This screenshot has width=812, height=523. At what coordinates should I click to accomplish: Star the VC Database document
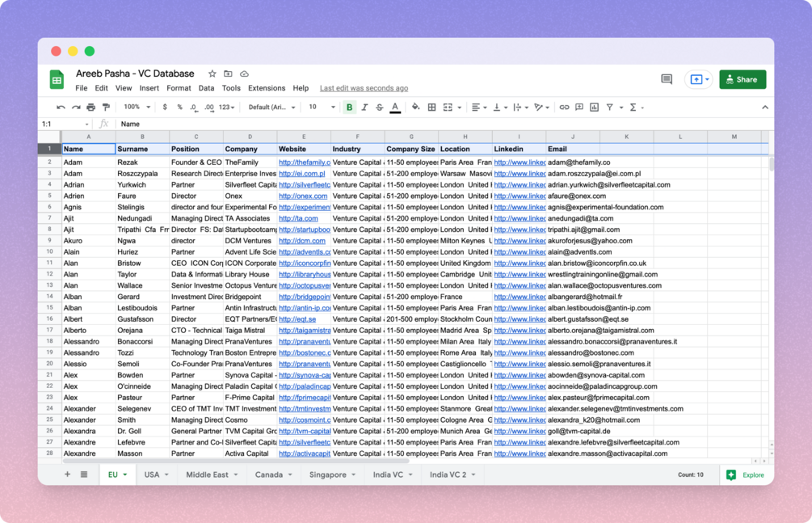click(212, 74)
